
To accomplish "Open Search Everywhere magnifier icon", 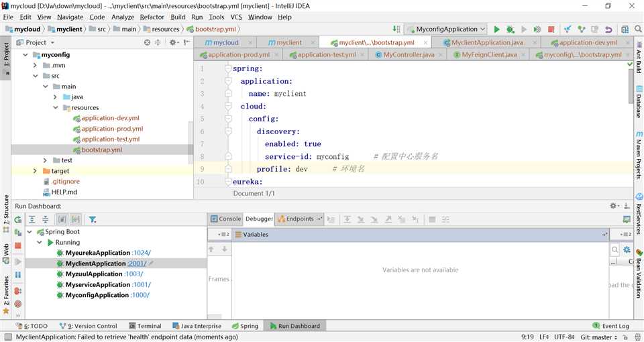I will 638,29.
